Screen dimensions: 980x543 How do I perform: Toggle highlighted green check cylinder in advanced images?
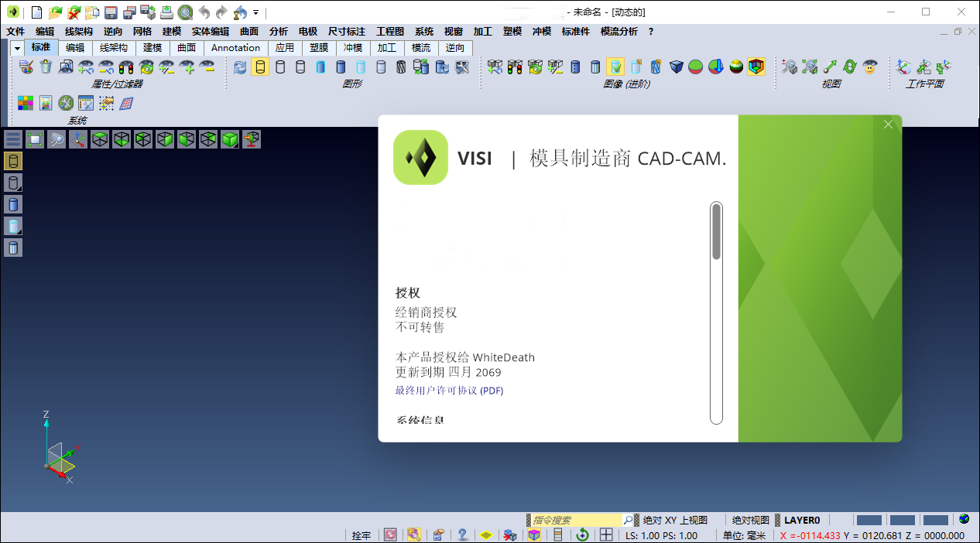[615, 67]
